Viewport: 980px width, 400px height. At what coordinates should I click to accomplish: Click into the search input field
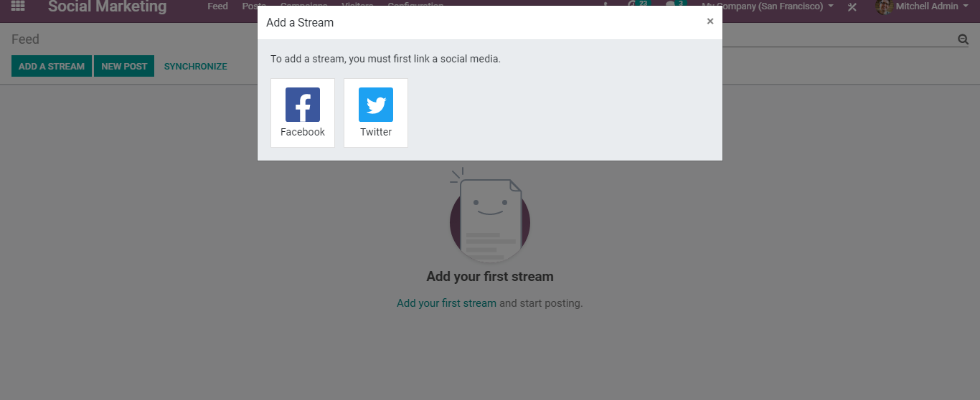coord(838,39)
